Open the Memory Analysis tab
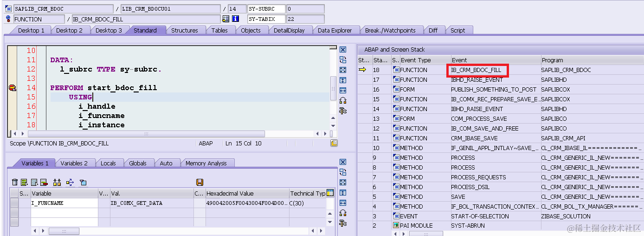Image resolution: width=644 pixels, height=236 pixels. 206,163
